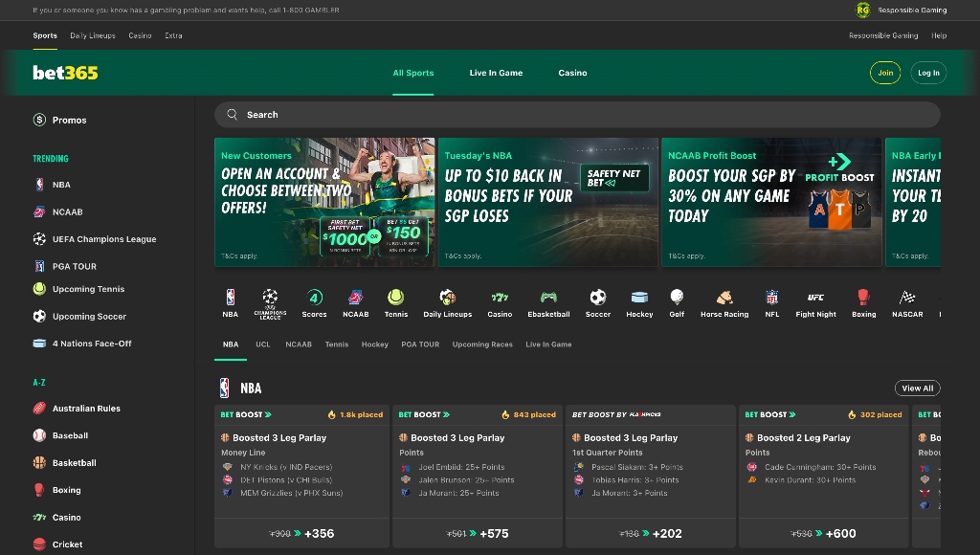Click the RG Responsible Gaming badge icon
The height and width of the screenshot is (555, 980).
coord(863,10)
